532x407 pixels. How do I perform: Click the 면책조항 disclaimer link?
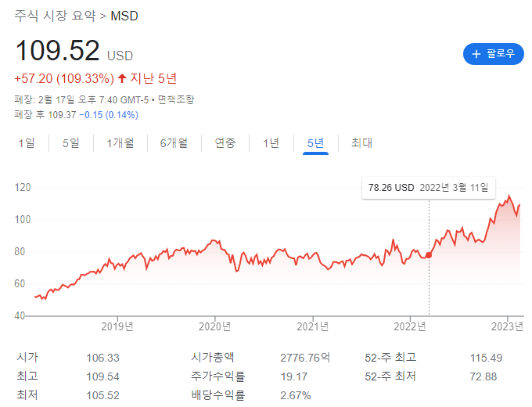tap(176, 100)
